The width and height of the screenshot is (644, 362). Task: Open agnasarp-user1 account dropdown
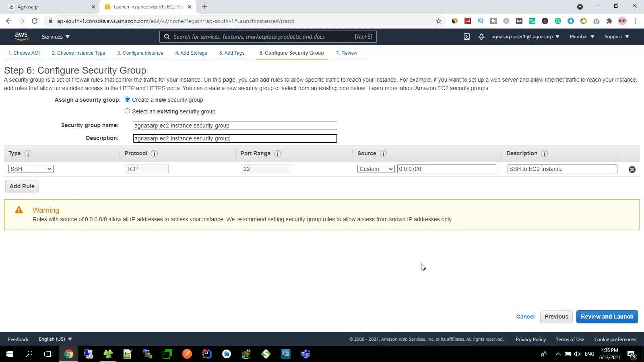pyautogui.click(x=525, y=37)
